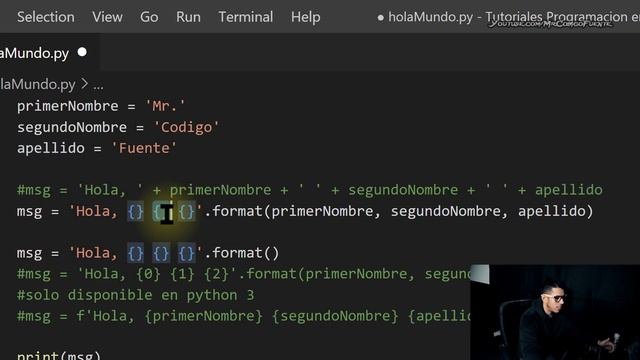Click segundoNombre argument inside format call
The height and width of the screenshot is (360, 640).
[x=445, y=211]
